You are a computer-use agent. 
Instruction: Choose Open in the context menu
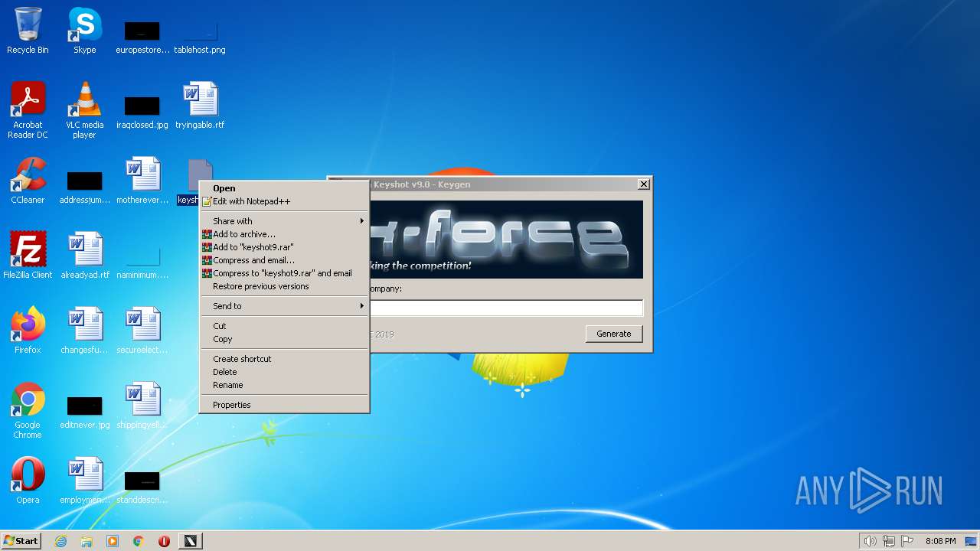point(285,188)
